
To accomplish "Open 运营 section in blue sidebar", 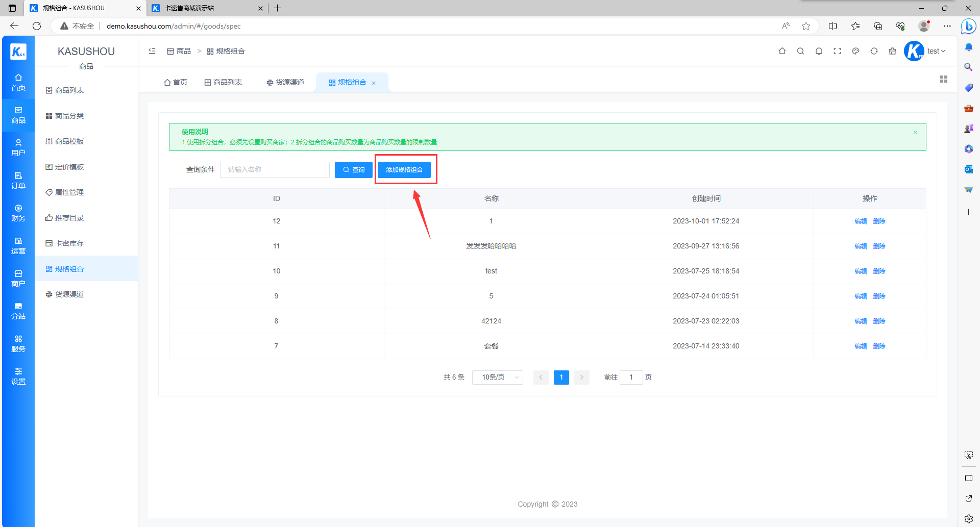I will (x=18, y=246).
